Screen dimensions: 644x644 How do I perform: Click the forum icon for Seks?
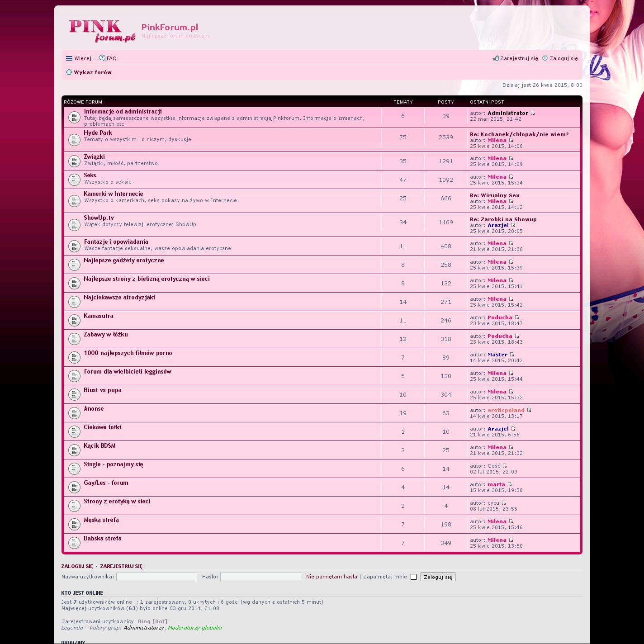[x=74, y=180]
